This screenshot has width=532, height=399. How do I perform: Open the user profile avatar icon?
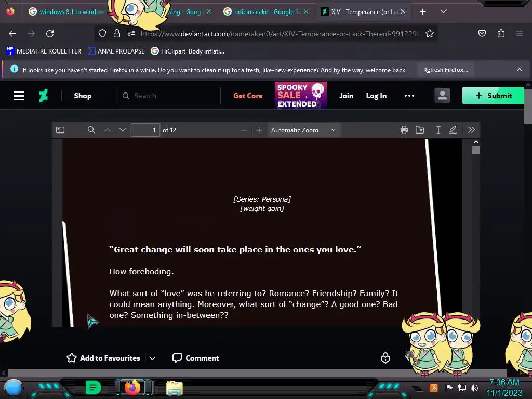click(x=442, y=96)
